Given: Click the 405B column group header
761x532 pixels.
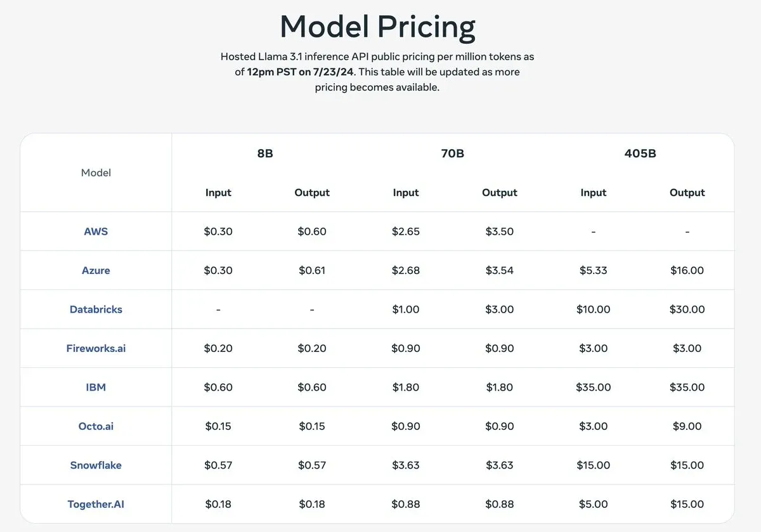Looking at the screenshot, I should click(640, 153).
